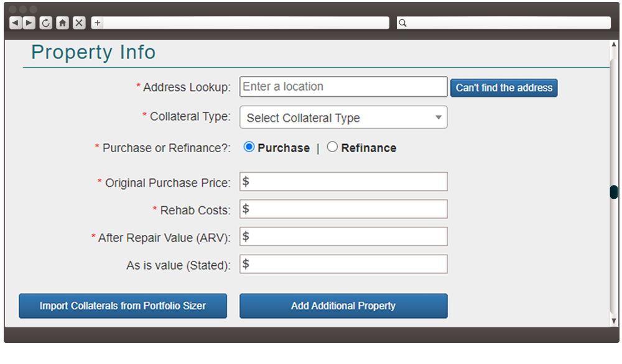Screen dimensions: 622x364
Task: Click Import Collaterals from Portfolio Sizer
Action: pyautogui.click(x=123, y=306)
